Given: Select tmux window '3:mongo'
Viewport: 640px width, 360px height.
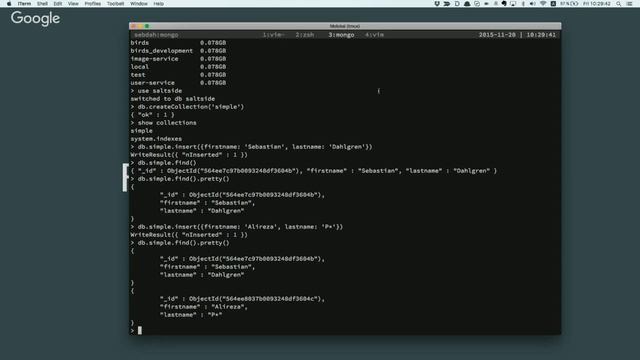Looking at the screenshot, I should 342,35.
